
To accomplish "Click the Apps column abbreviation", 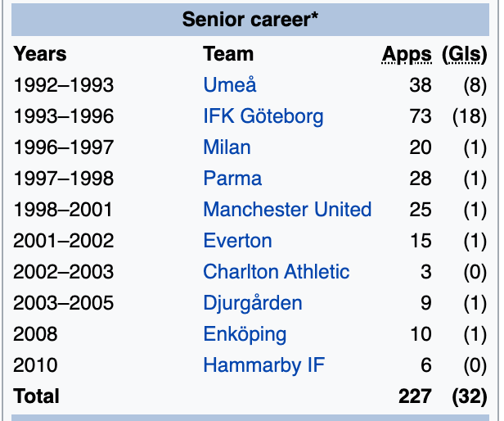I will tap(407, 55).
